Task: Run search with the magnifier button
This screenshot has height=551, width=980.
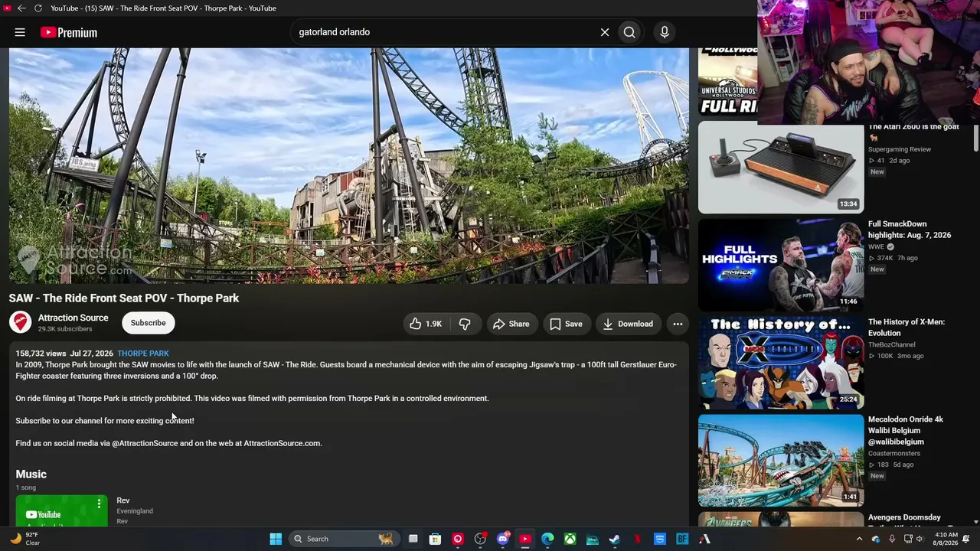Action: pos(629,32)
